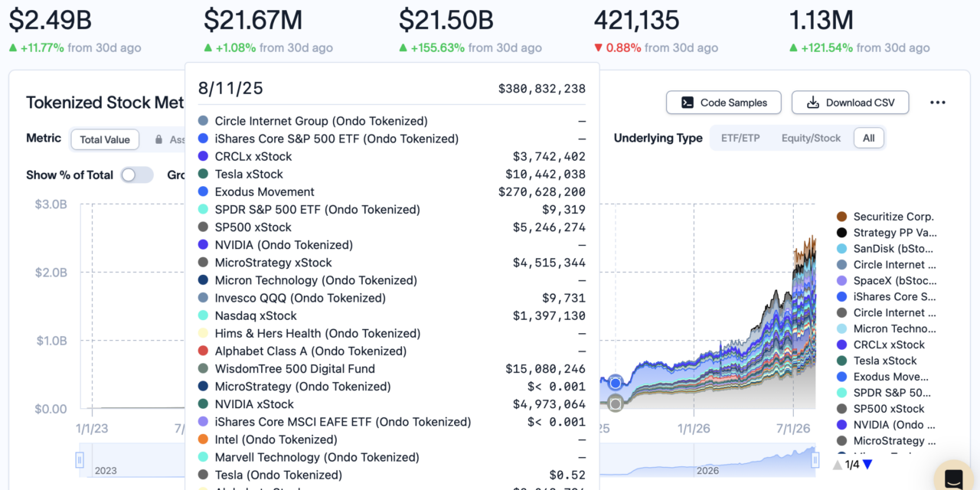The height and width of the screenshot is (490, 980).
Task: Click NVIDIA xStock row in tooltip
Action: [x=392, y=404]
